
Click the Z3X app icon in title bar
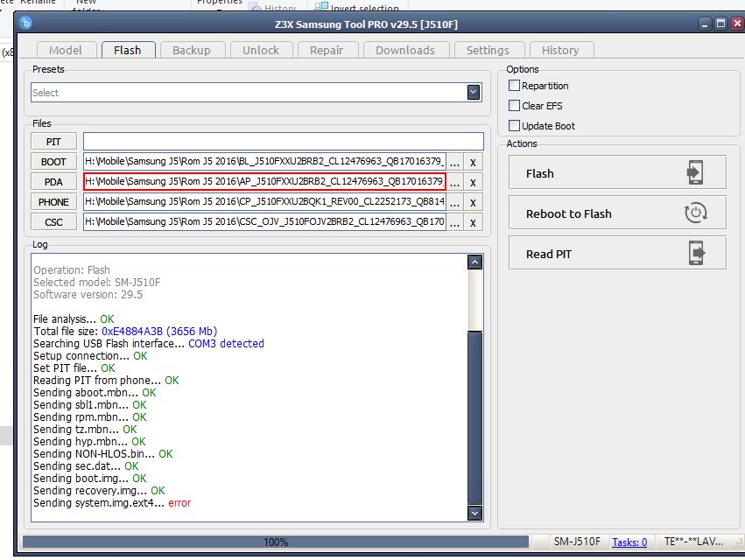25,23
